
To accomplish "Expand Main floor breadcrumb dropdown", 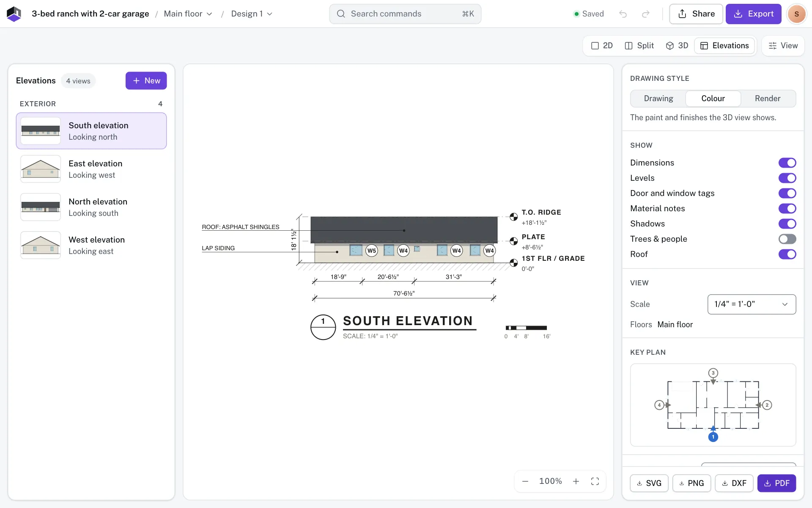I will 188,14.
